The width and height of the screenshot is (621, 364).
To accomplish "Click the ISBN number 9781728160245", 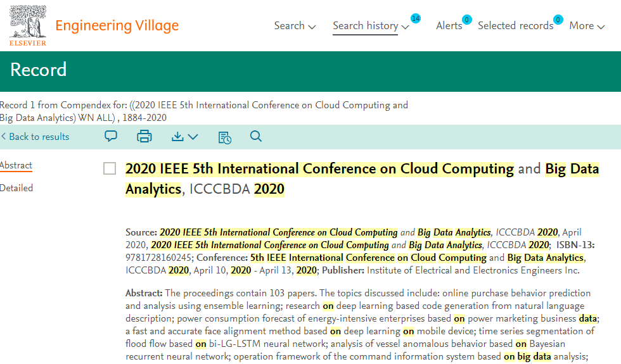I will click(x=158, y=258).
